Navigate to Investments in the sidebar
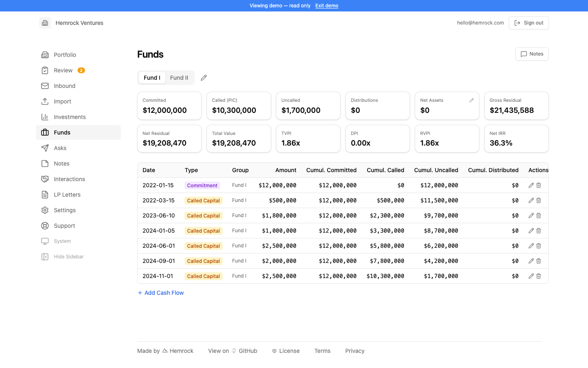Viewport: 588px width, 368px height. (x=78, y=117)
